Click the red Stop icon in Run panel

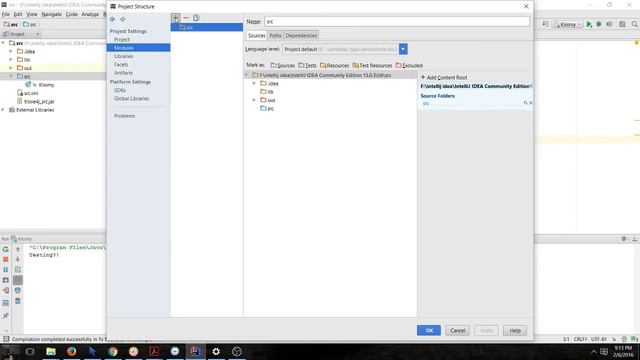coord(6,259)
